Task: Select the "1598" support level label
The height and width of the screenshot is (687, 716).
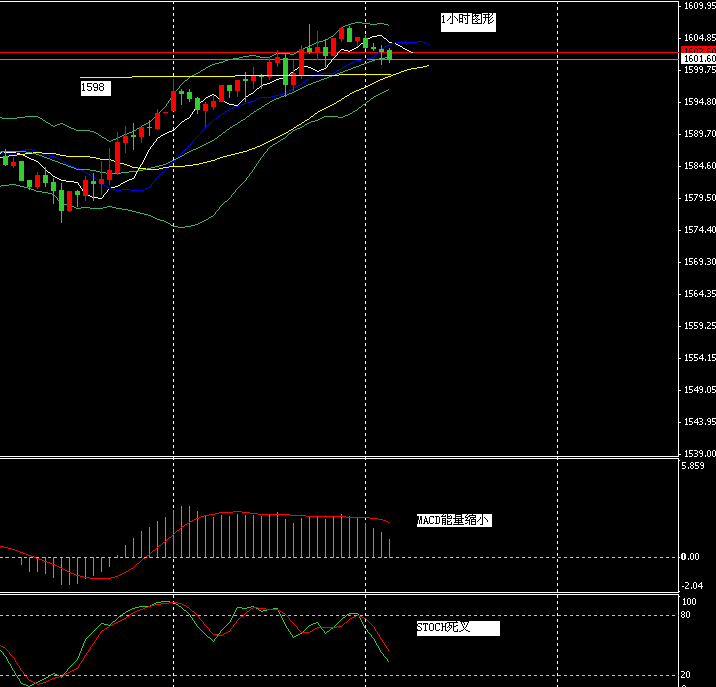Action: click(94, 88)
